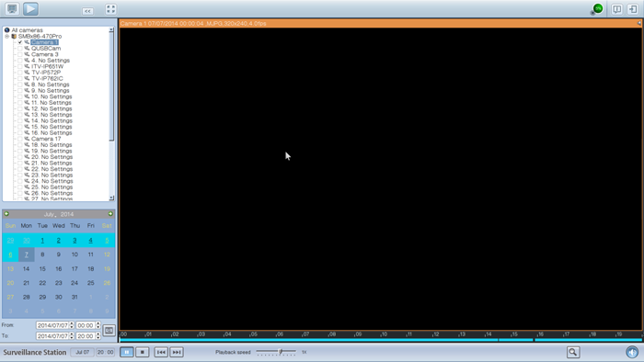The width and height of the screenshot is (644, 362).
Task: Go to previous month in calendar
Action: coord(6,214)
